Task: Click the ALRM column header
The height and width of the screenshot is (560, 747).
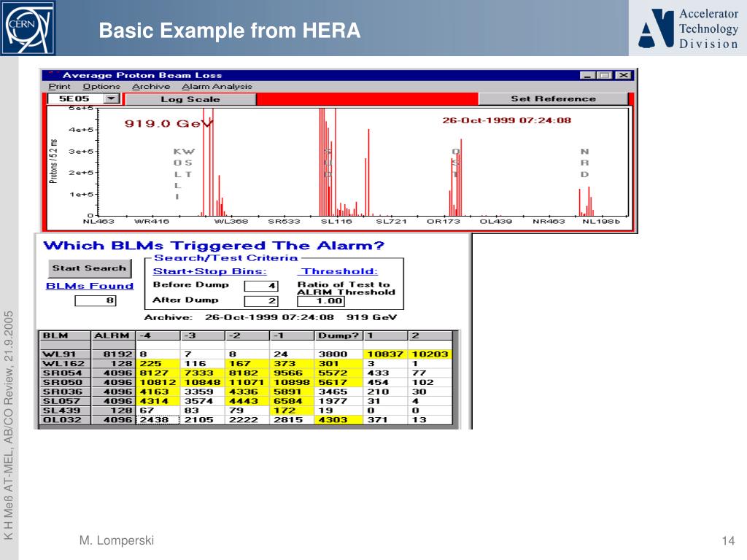Action: click(x=113, y=335)
